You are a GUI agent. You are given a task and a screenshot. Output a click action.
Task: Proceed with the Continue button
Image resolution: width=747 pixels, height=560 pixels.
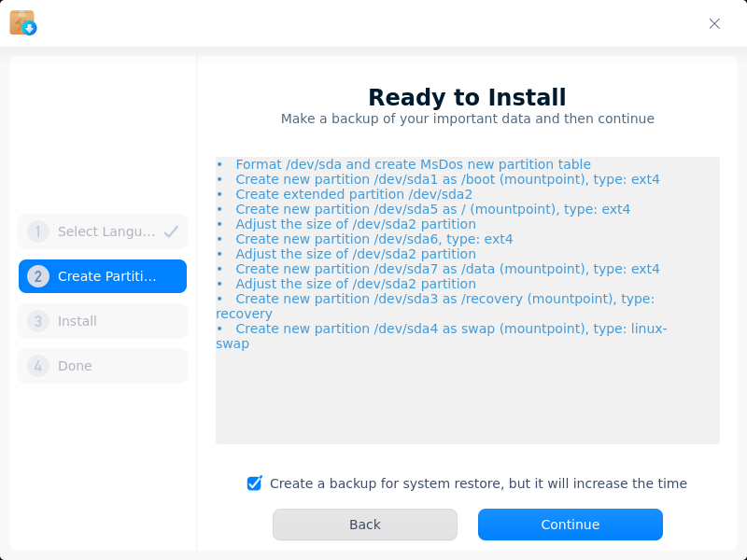571,525
